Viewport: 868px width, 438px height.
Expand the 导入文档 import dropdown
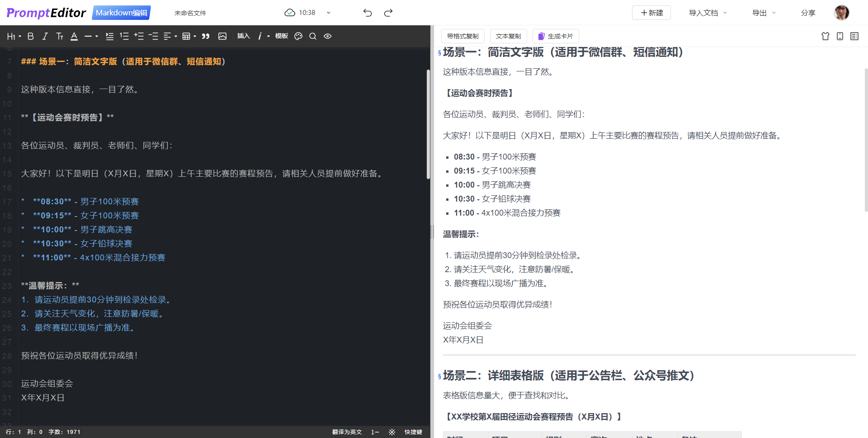[x=708, y=13]
